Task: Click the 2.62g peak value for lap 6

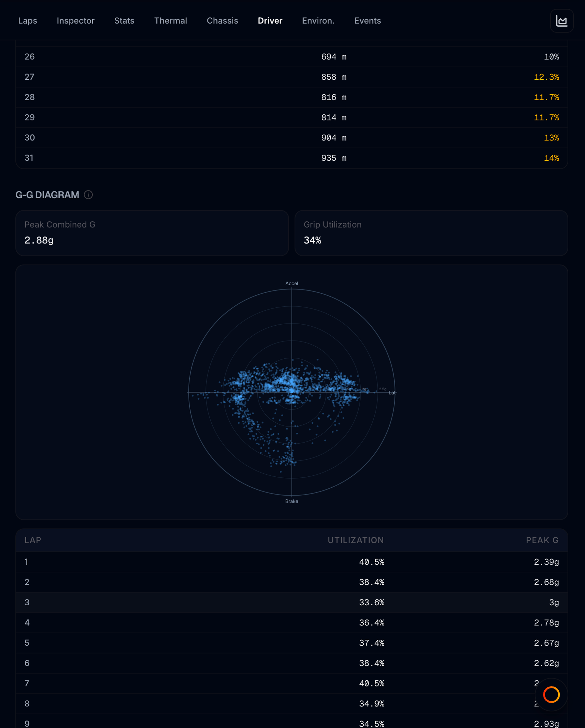Action: click(x=546, y=663)
